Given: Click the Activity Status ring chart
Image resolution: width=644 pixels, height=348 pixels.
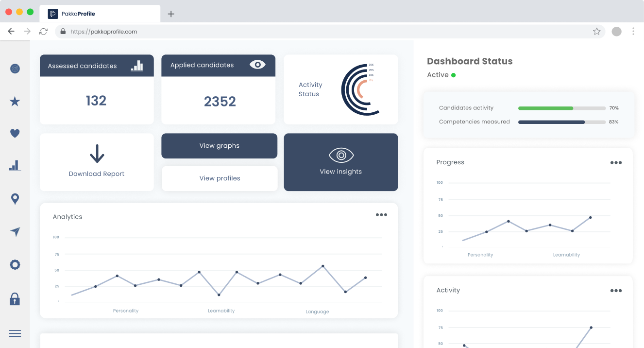Looking at the screenshot, I should (x=361, y=90).
